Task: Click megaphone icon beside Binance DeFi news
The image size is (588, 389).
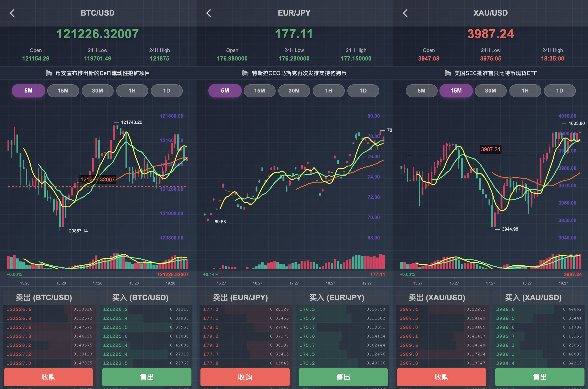Action: tap(49, 73)
